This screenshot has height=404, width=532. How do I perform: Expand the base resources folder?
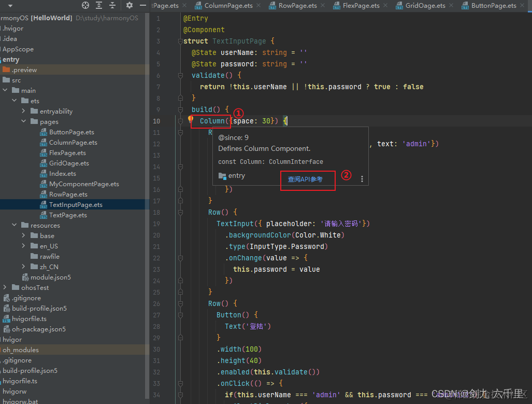click(x=23, y=235)
